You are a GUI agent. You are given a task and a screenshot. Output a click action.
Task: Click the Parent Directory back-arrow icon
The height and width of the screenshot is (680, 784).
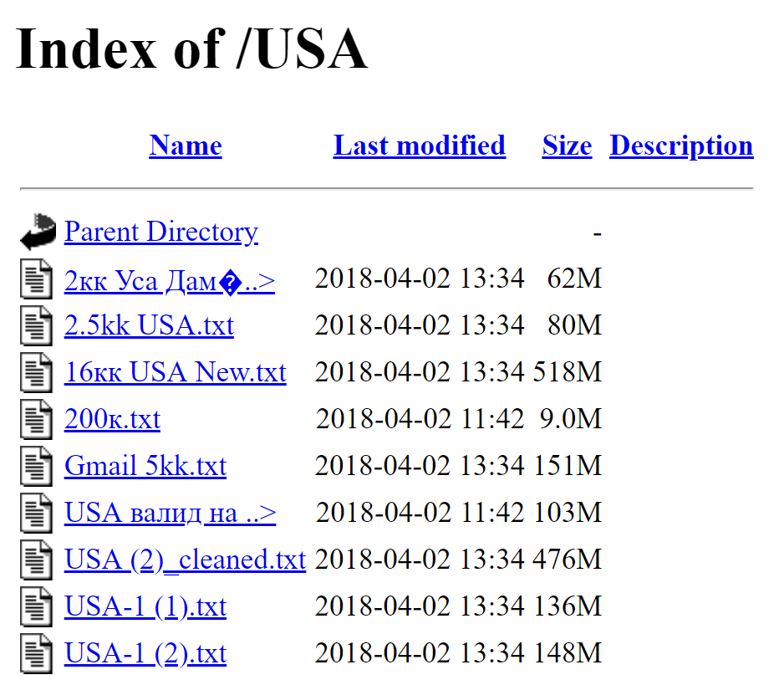click(x=37, y=232)
